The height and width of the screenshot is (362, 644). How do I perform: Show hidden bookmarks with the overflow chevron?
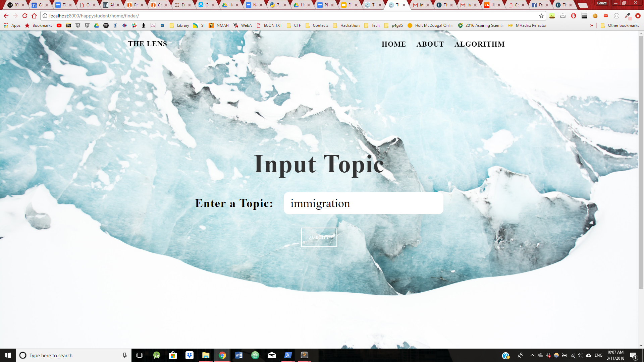click(591, 25)
